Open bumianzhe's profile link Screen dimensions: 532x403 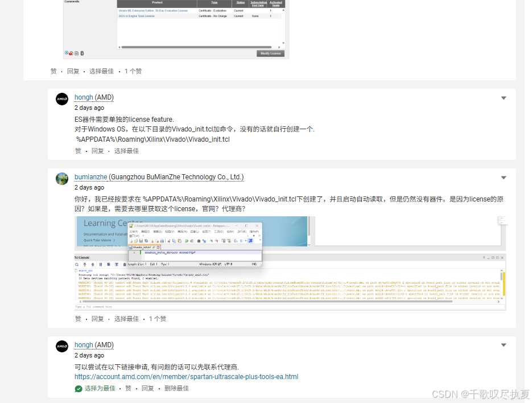90,177
